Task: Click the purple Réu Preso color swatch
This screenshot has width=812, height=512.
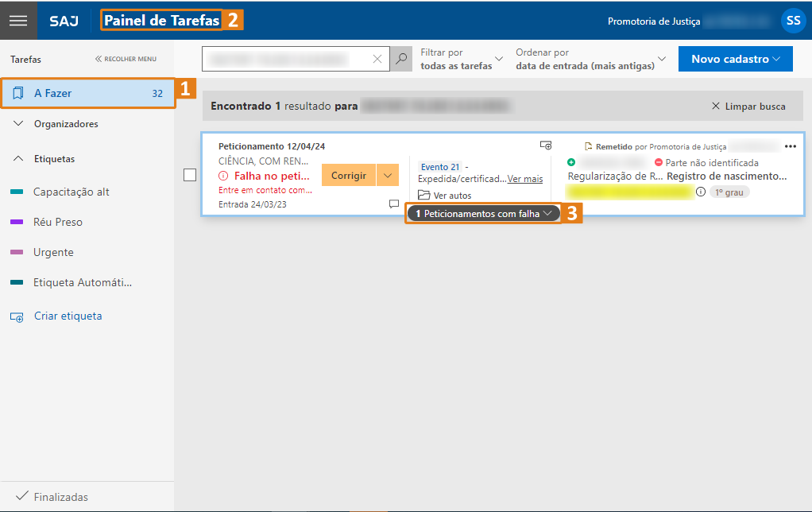Action: pyautogui.click(x=18, y=221)
